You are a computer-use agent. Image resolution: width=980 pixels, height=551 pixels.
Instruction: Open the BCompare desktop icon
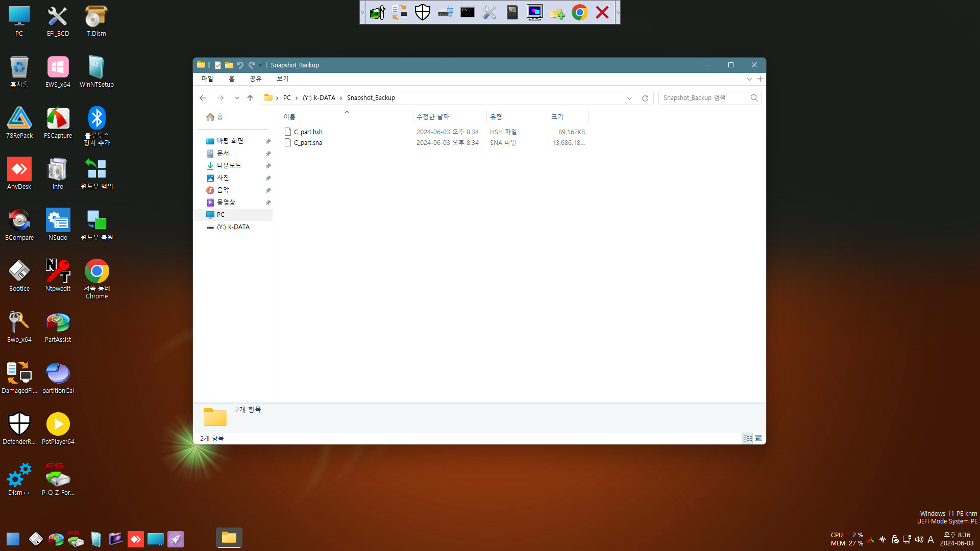[19, 225]
